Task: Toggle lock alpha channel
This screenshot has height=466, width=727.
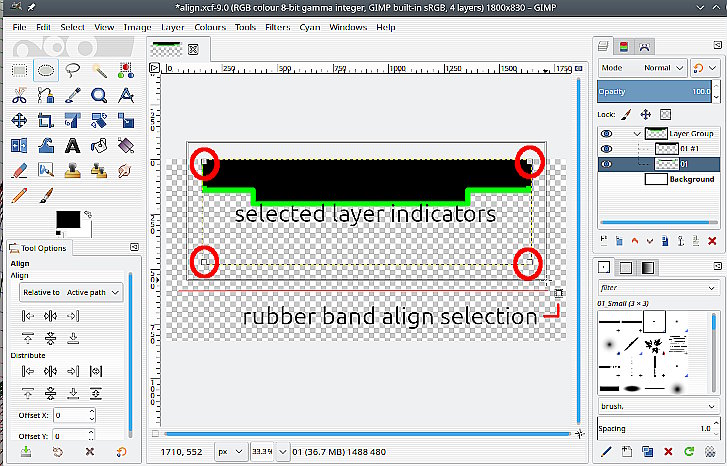Action: click(665, 115)
